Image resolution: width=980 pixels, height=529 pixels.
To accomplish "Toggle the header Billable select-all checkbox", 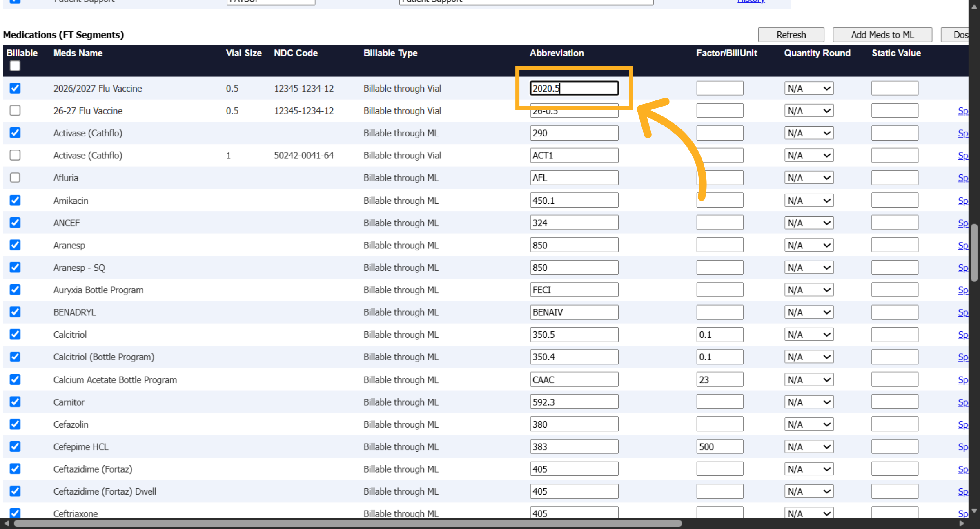I will 15,66.
